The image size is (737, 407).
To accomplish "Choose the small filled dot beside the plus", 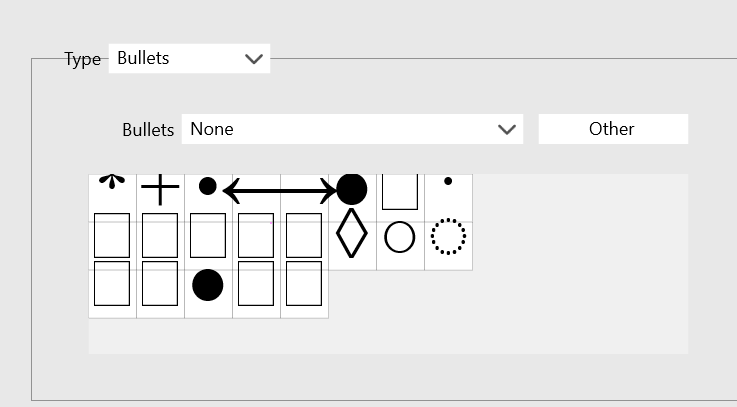I will coord(208,187).
